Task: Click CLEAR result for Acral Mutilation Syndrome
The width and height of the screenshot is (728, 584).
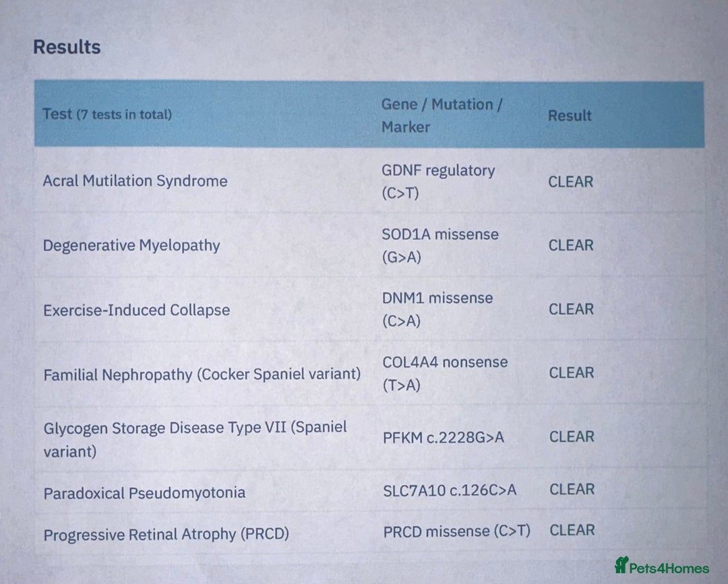Action: (x=571, y=182)
